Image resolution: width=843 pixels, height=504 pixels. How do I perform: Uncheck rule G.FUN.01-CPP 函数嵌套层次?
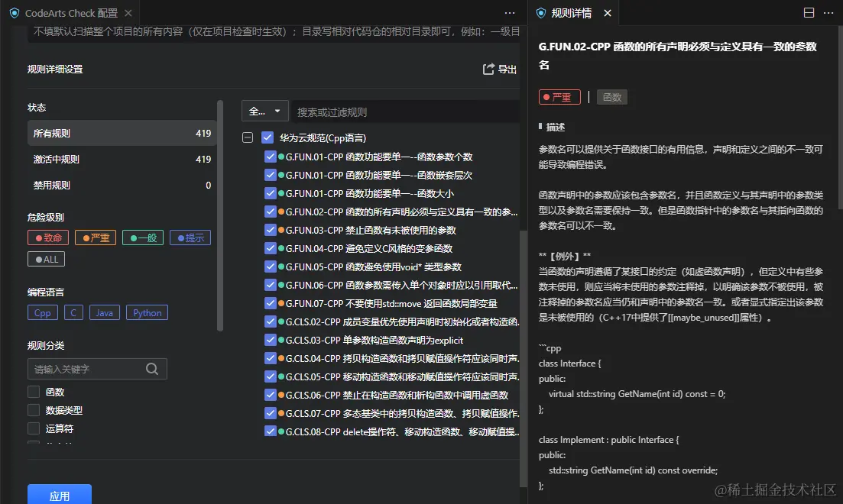(x=271, y=175)
